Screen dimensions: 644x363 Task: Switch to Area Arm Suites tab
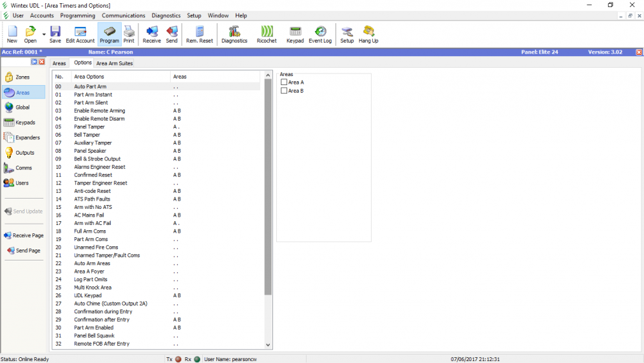(x=115, y=63)
